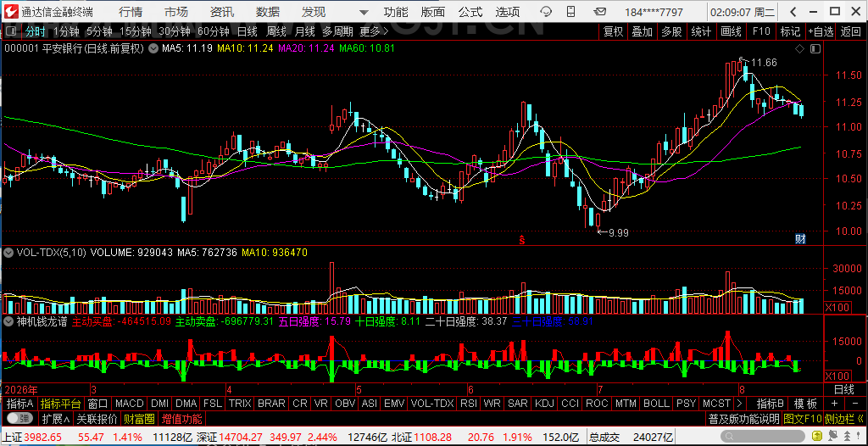
Task: Switch to 分时 chart view
Action: point(35,32)
